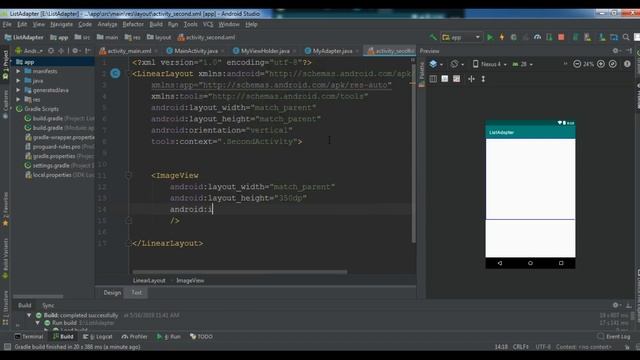Switch to the Design editor tab
The image size is (640, 360).
[x=112, y=293]
